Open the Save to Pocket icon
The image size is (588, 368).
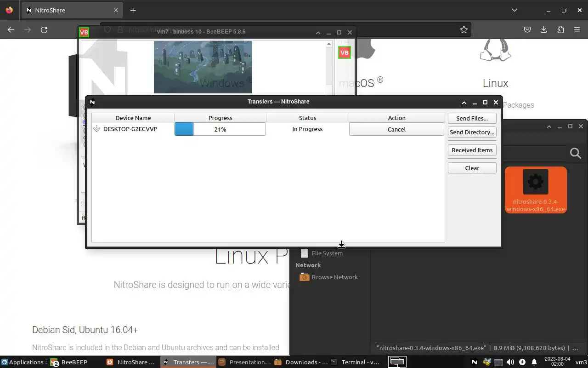tap(527, 29)
